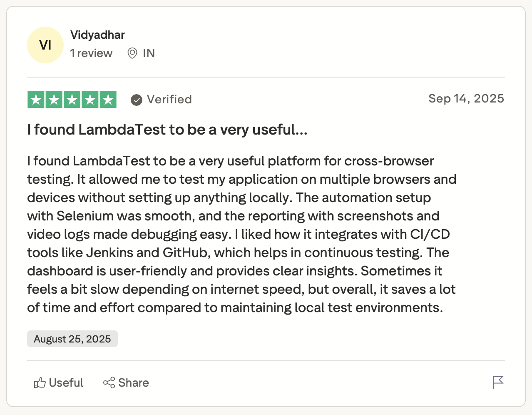Viewport: 532px width, 415px height.
Task: Click the third green rating star
Action: (x=72, y=100)
